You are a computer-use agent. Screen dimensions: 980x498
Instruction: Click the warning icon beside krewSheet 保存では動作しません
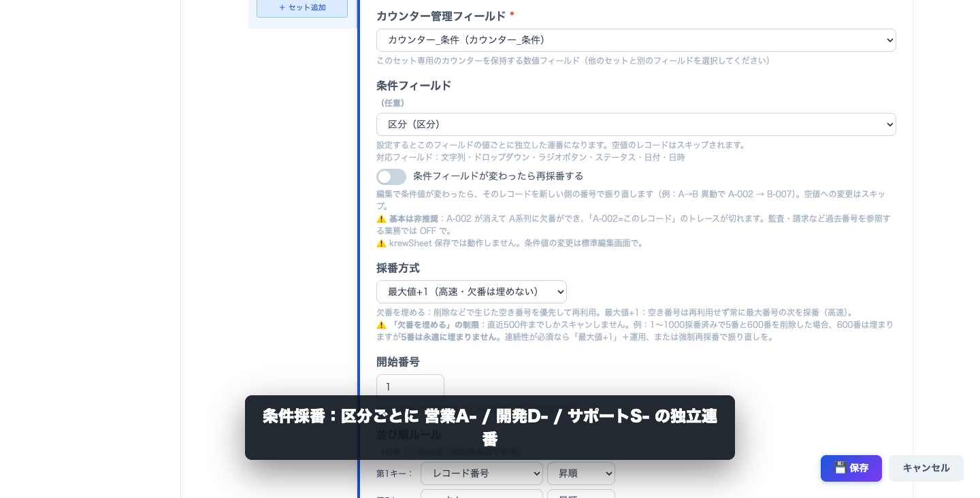point(381,244)
